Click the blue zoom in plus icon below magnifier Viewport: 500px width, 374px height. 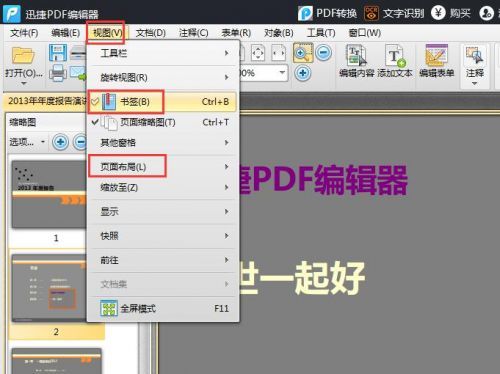pos(303,73)
